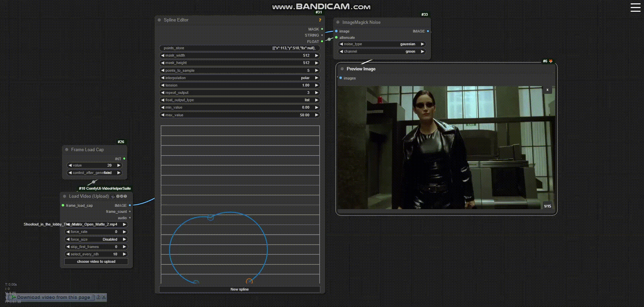Screen dimensions: 644x307
Task: Open the noise_type gaussian dropdown
Action: (x=382, y=44)
